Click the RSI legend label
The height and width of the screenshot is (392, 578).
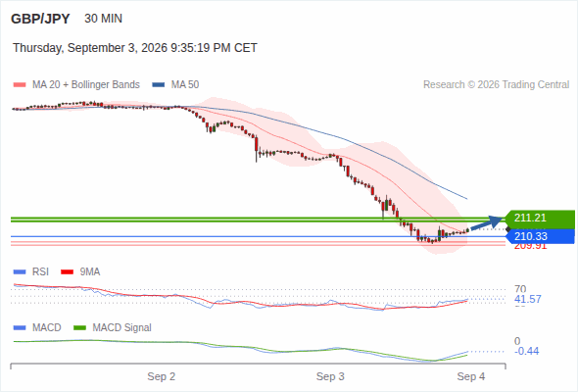click(40, 272)
